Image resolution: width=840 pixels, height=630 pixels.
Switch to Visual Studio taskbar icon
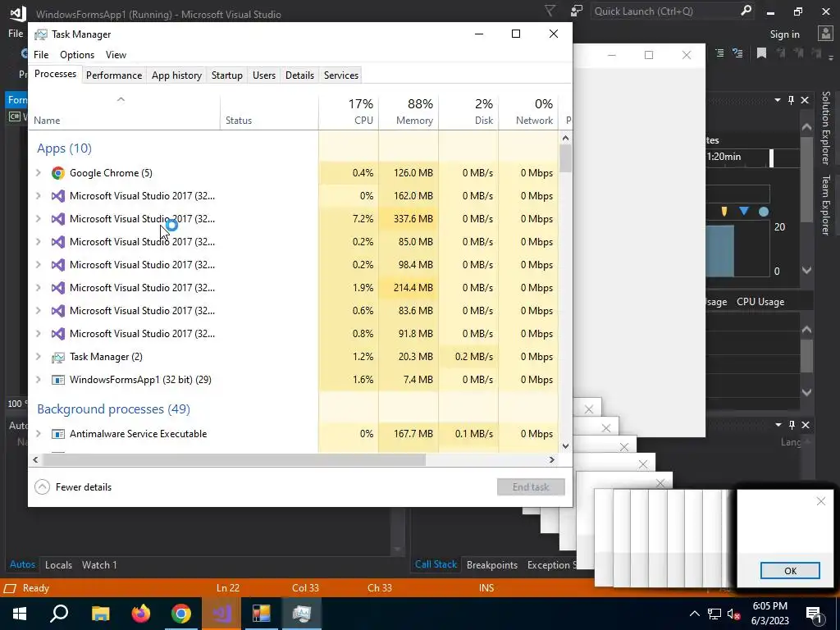(x=221, y=614)
